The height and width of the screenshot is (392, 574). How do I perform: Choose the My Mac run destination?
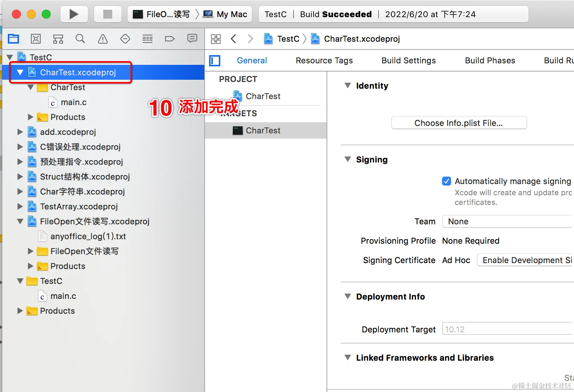[x=225, y=14]
